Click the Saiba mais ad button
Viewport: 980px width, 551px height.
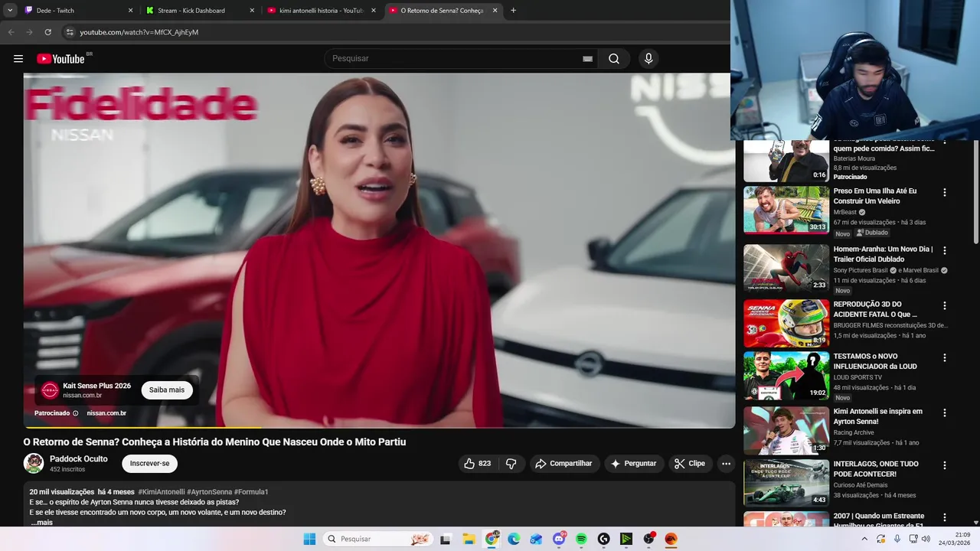(x=167, y=390)
